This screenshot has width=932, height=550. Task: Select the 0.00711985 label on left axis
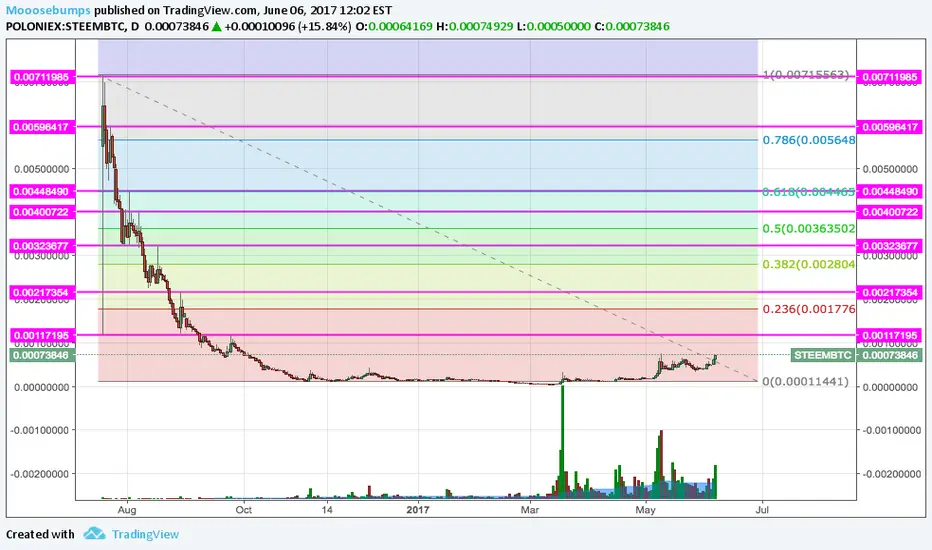(x=42, y=77)
